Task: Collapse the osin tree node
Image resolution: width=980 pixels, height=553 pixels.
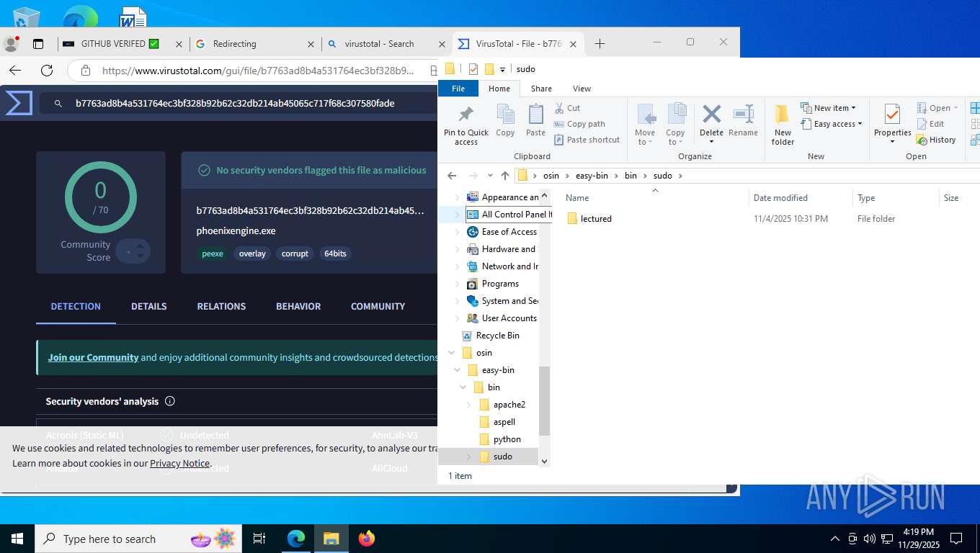Action: click(451, 353)
